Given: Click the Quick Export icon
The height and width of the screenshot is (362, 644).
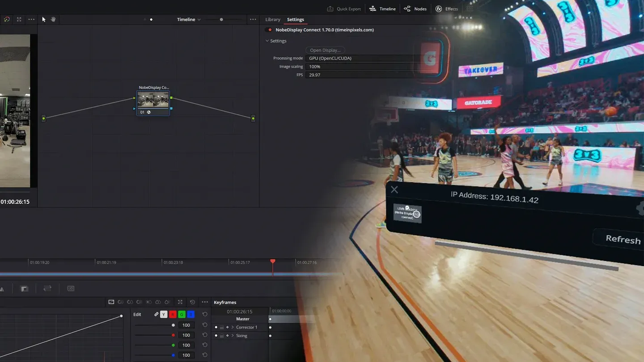Looking at the screenshot, I should pos(330,9).
